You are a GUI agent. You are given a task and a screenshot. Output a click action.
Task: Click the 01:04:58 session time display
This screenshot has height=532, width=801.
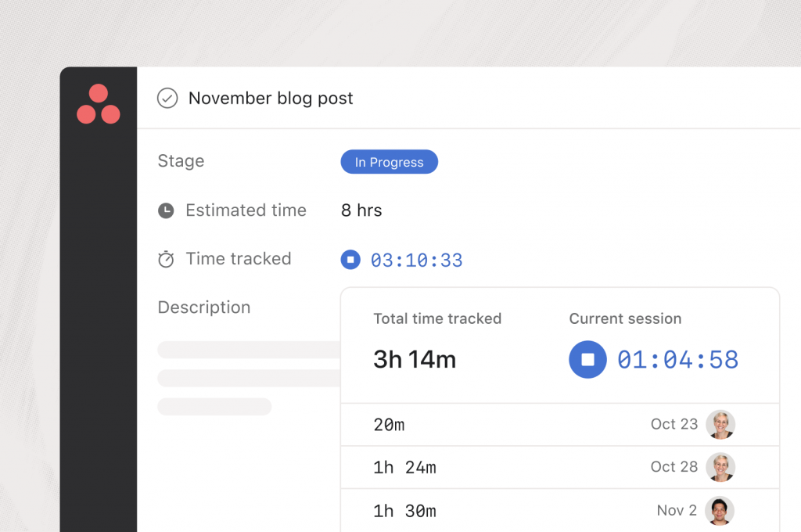click(677, 359)
